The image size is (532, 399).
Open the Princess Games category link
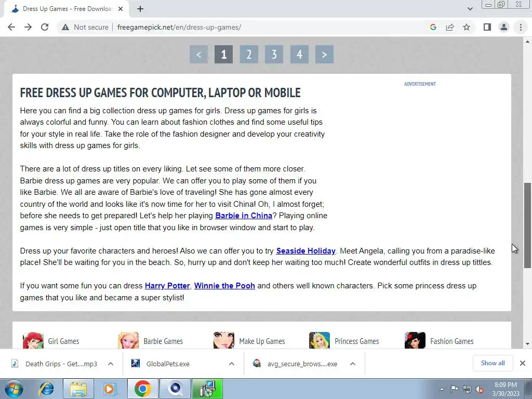356,341
